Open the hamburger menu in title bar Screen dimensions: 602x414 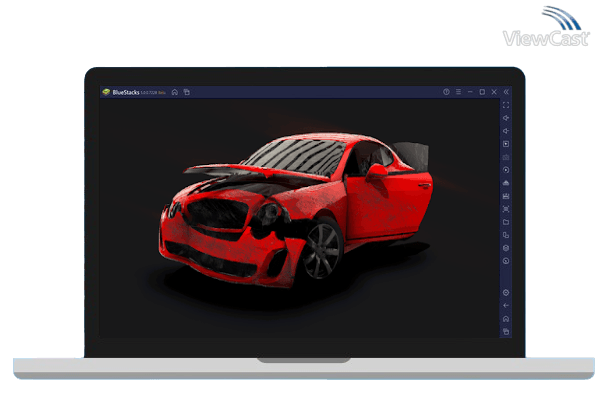tap(458, 92)
